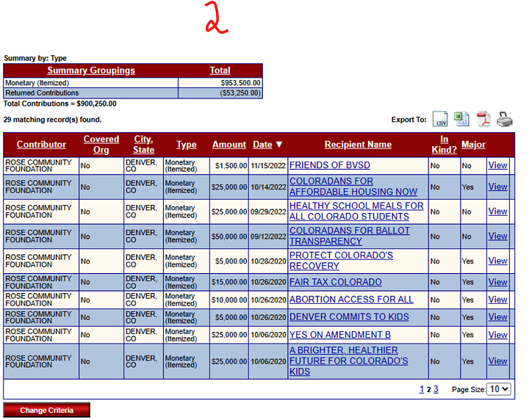Select the 10/28/2020 date cell

click(x=268, y=261)
